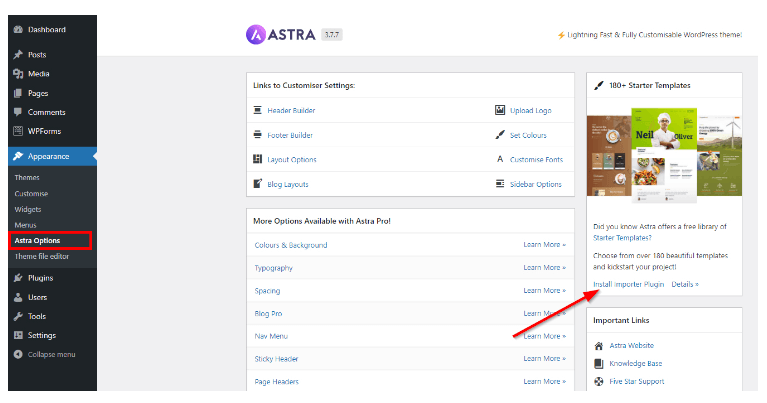Click the Collapse menu arrow icon
The width and height of the screenshot is (767, 403).
pos(18,354)
